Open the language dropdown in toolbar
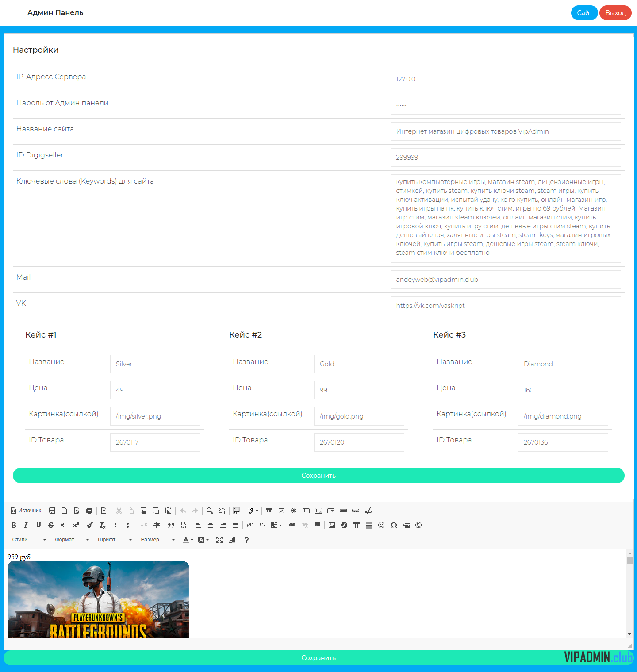637x672 pixels. [x=276, y=525]
